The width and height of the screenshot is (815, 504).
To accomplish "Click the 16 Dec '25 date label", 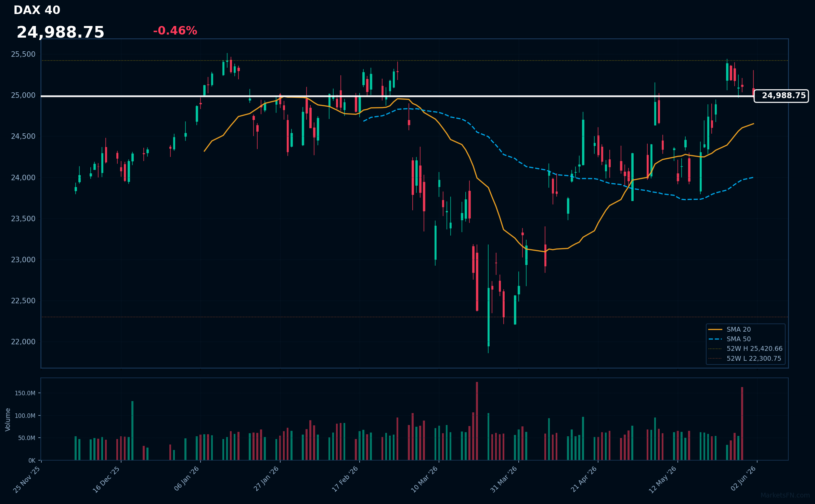I will click(x=106, y=479).
